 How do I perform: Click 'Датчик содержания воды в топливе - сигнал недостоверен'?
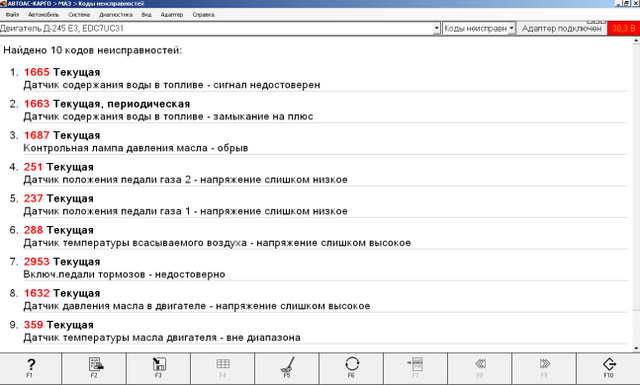pyautogui.click(x=172, y=85)
